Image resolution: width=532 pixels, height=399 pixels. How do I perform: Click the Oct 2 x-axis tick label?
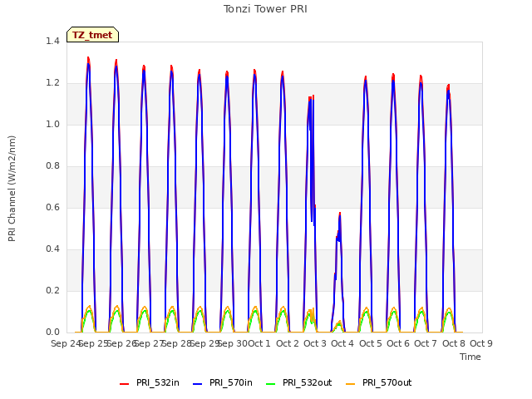pos(288,343)
